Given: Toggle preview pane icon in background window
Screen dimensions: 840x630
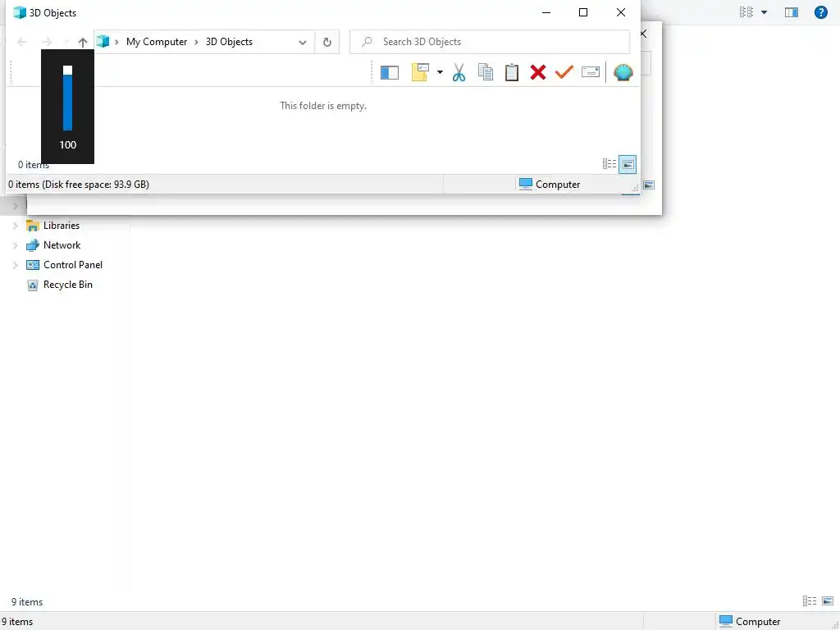Looking at the screenshot, I should (792, 12).
